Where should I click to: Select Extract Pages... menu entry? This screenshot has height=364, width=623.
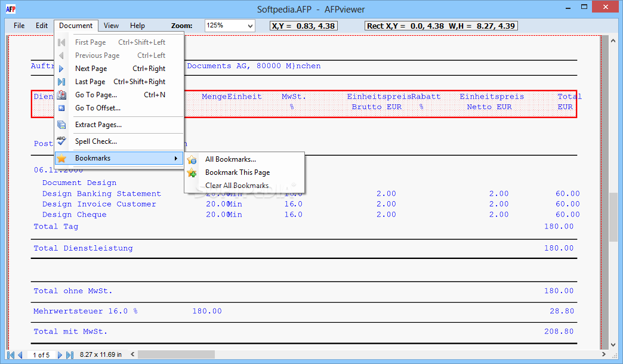coord(119,125)
